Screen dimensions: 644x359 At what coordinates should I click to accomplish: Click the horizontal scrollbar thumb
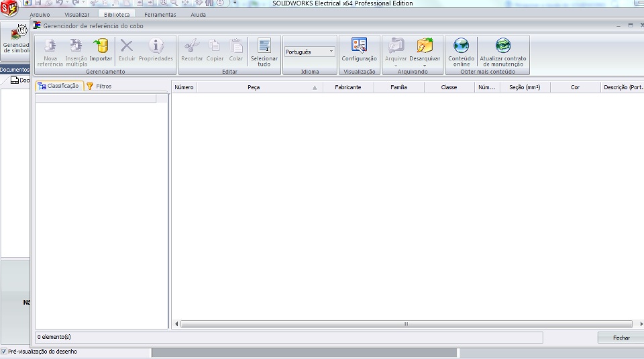[x=407, y=324]
